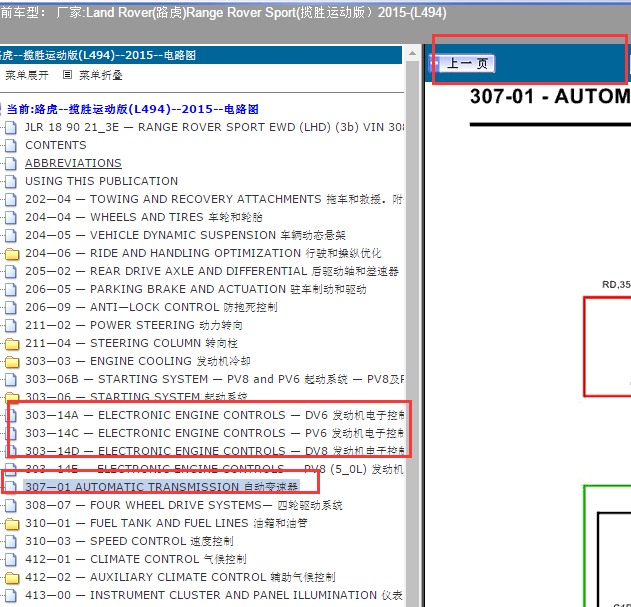Image resolution: width=631 pixels, height=607 pixels.
Task: Open 310-03 Speed Control
Action: (x=129, y=541)
